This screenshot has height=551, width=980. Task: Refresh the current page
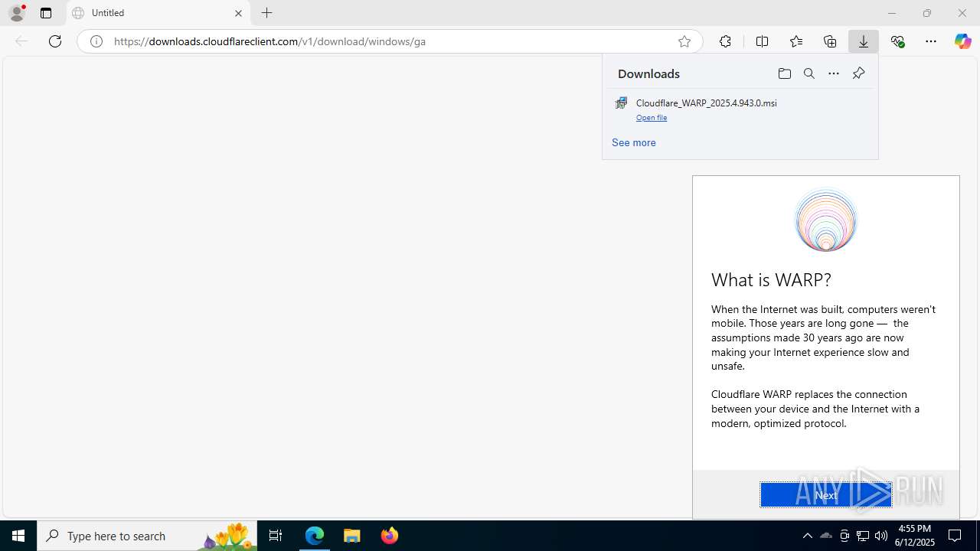[x=55, y=41]
